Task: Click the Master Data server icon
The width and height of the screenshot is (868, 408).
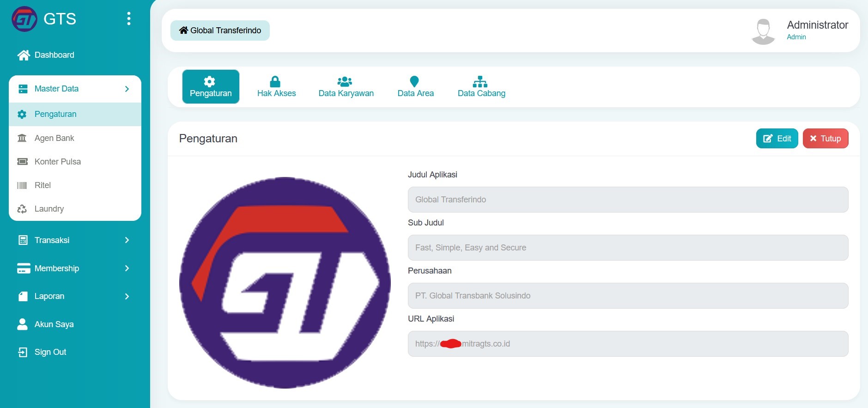Action: tap(23, 89)
